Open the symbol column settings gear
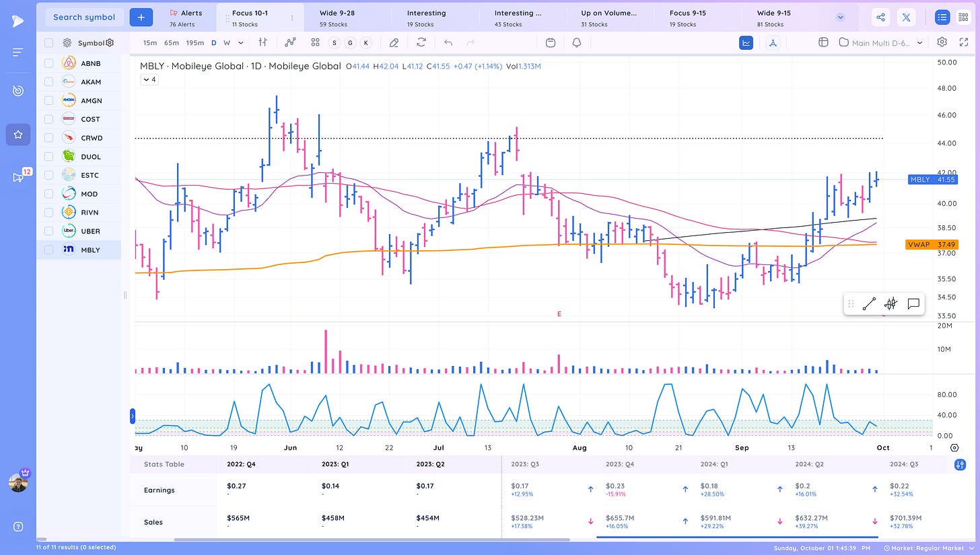This screenshot has width=980, height=555. point(110,42)
